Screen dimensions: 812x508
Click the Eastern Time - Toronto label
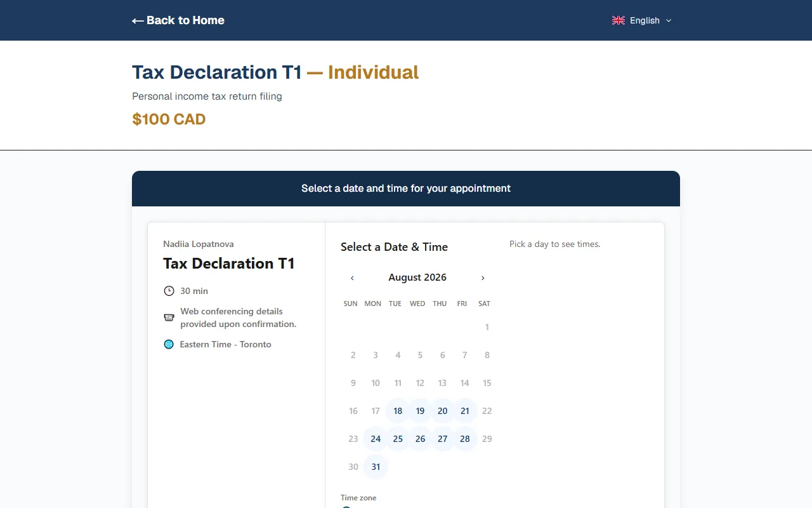(225, 344)
